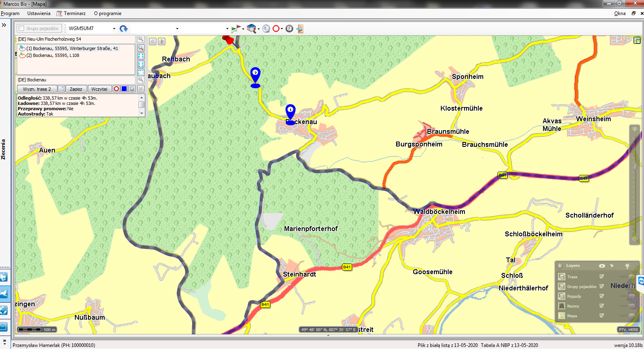Screen dimensions: 644x349
Task: Move route stop down with blue arrow
Action: pyautogui.click(x=141, y=64)
